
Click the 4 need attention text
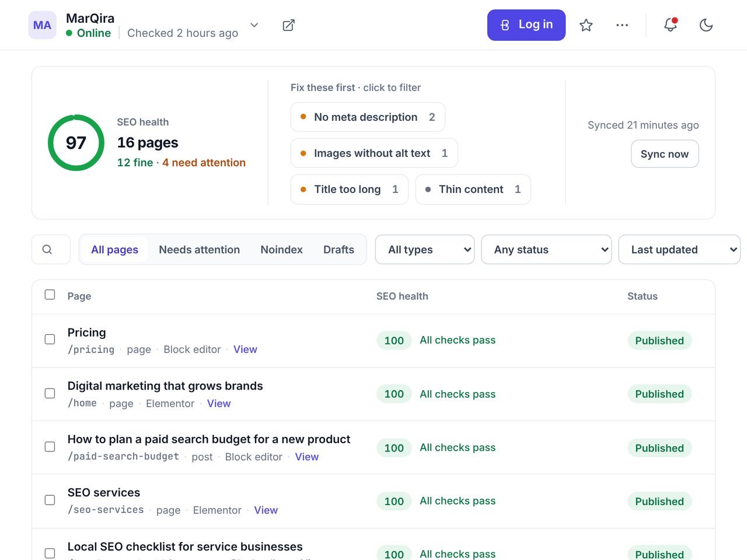pyautogui.click(x=204, y=163)
